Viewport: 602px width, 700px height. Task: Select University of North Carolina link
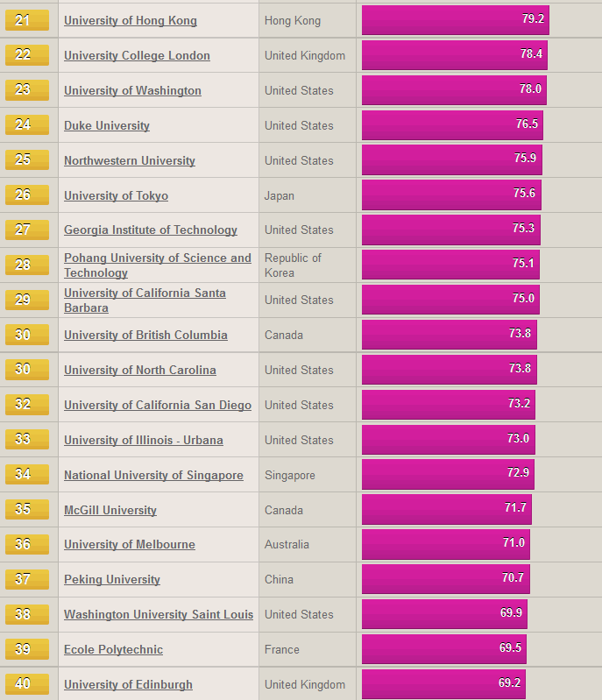point(140,370)
